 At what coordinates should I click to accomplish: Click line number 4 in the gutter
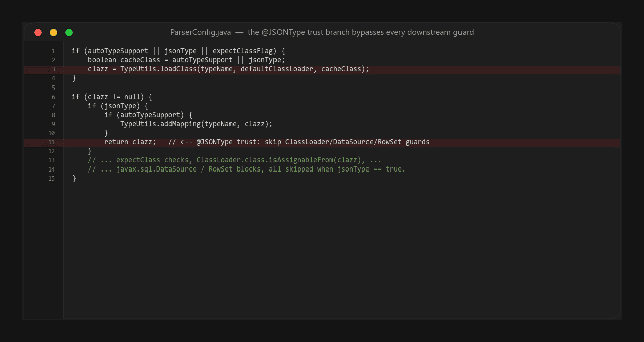pos(53,78)
